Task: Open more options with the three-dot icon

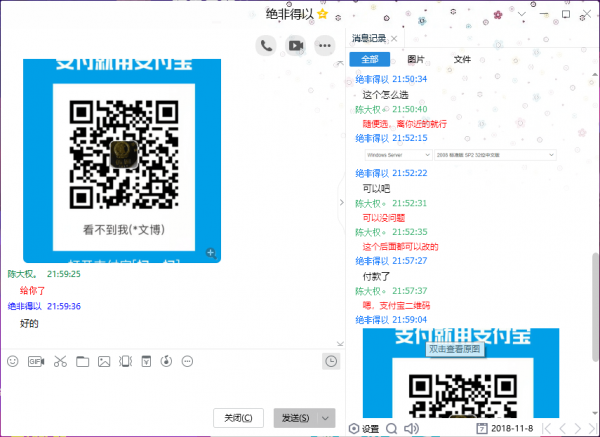Action: (324, 46)
